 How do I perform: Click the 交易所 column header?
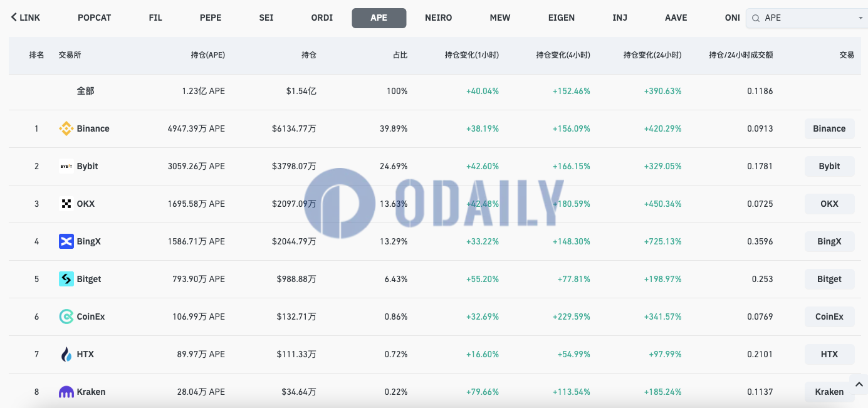click(70, 55)
